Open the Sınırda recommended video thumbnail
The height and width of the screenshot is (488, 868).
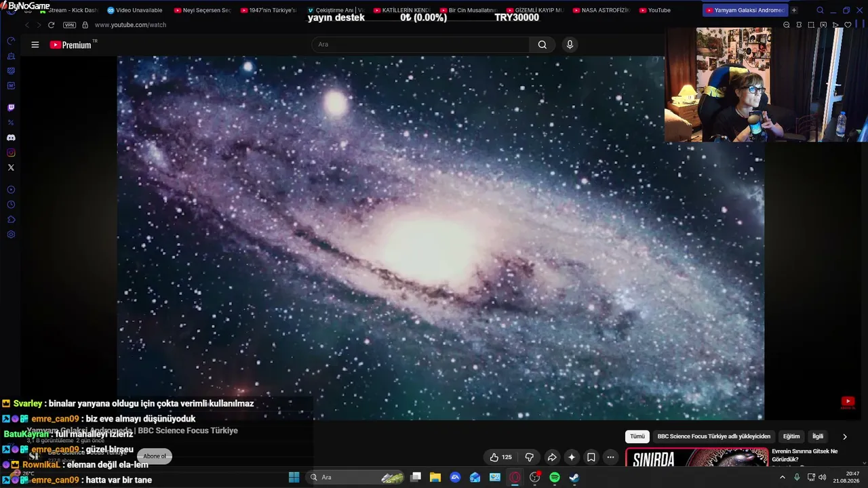pyautogui.click(x=696, y=457)
